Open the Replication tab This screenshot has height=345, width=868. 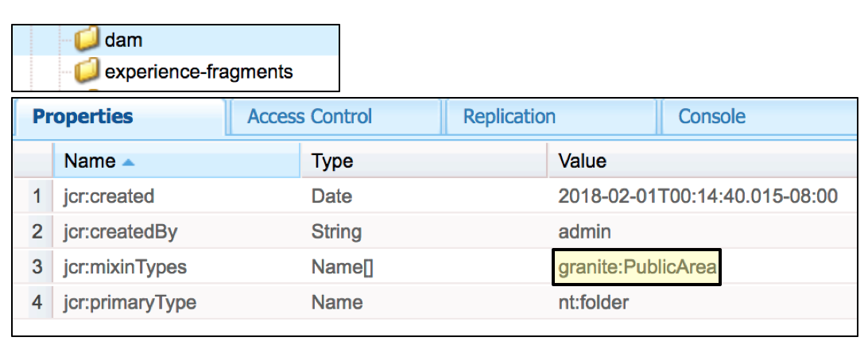click(x=510, y=117)
